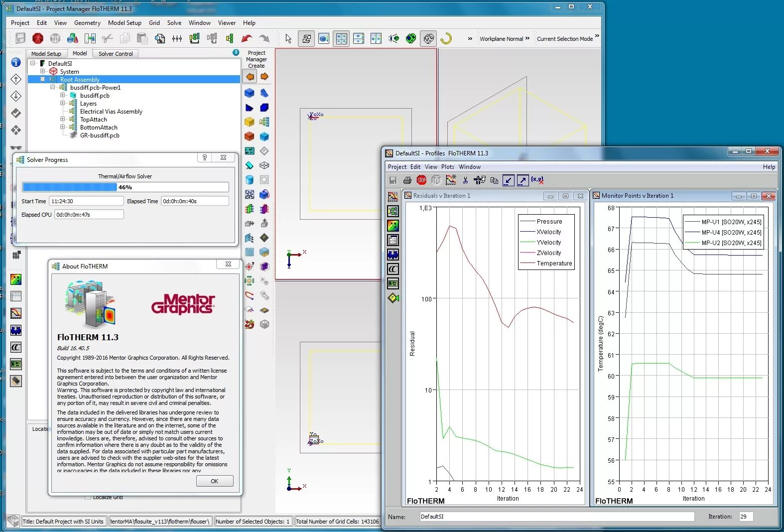784x532 pixels.
Task: Switch to the Model Setup tab
Action: point(46,54)
